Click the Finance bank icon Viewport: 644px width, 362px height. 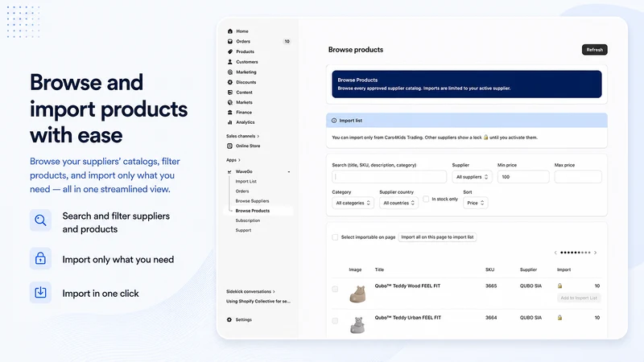[x=230, y=112]
